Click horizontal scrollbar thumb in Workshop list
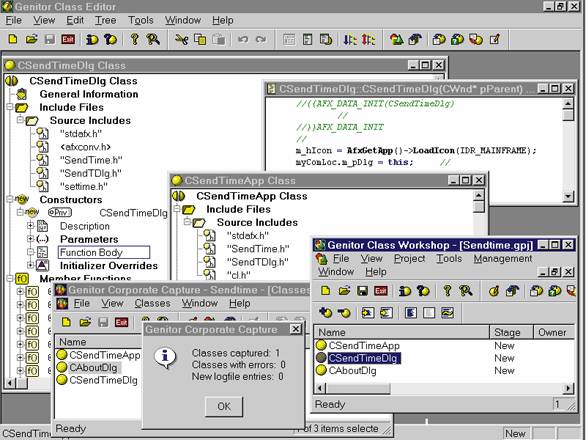Image resolution: width=586 pixels, height=440 pixels. click(x=358, y=388)
